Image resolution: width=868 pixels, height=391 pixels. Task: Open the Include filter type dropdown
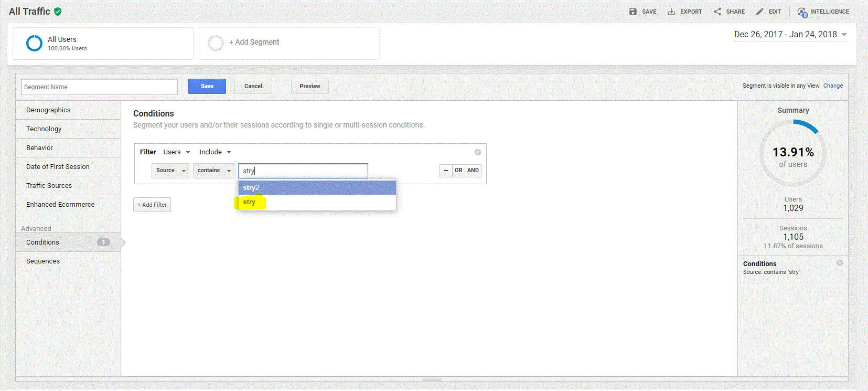215,152
